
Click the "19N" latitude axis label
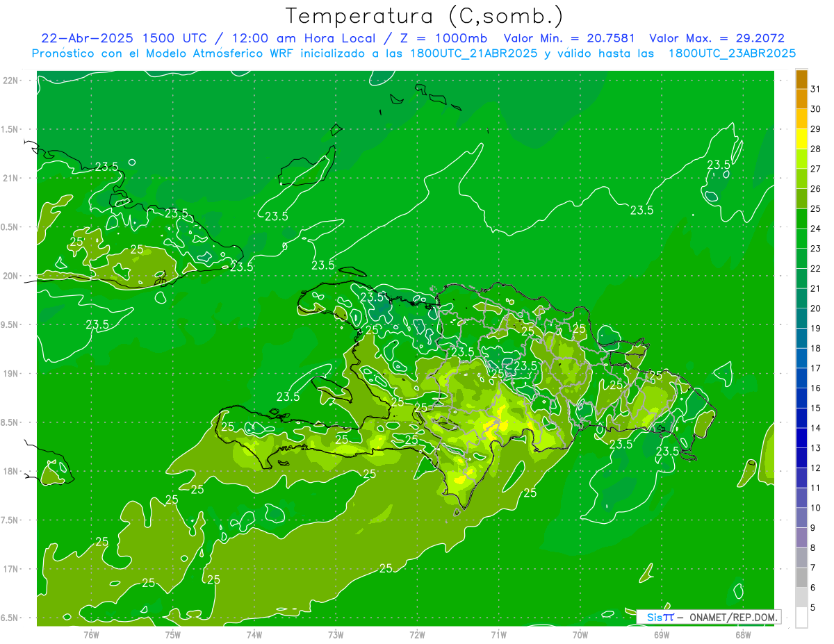click(10, 373)
